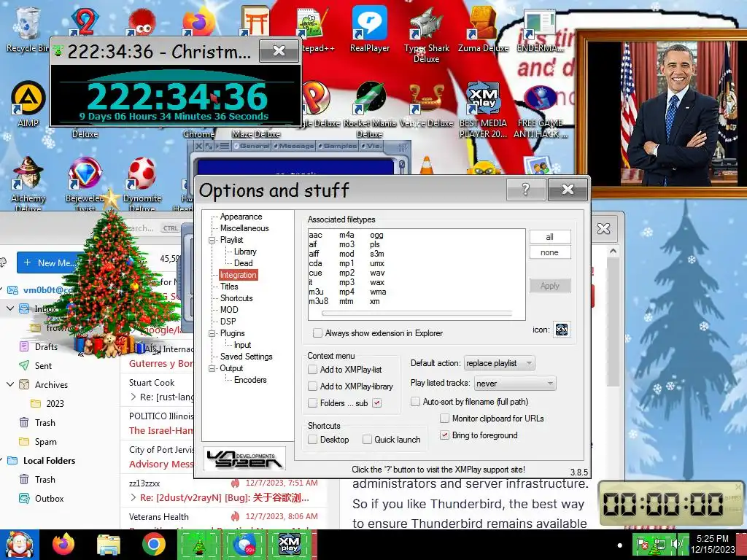Disable Bring to foreground checkbox
Viewport: 747px width, 560px height.
click(444, 435)
